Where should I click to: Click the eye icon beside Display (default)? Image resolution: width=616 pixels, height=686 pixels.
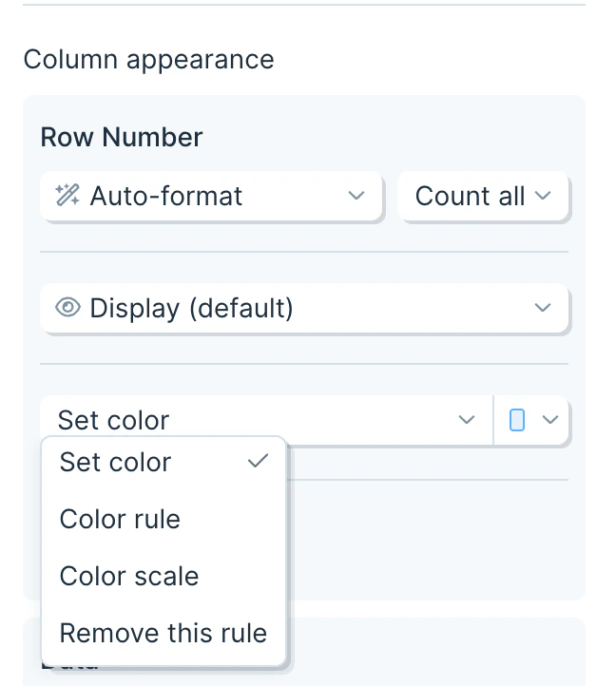pyautogui.click(x=67, y=308)
